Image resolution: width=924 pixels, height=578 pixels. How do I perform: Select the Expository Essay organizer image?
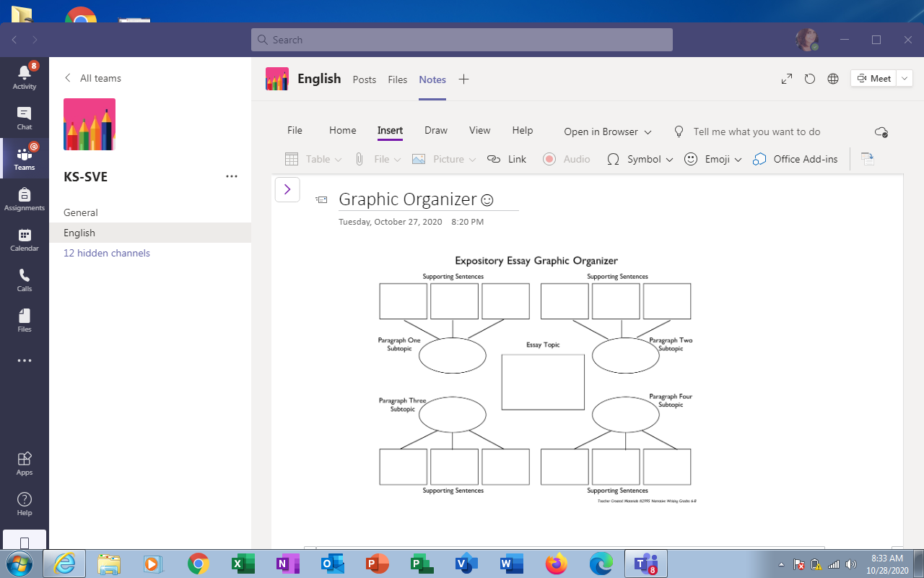tap(536, 379)
